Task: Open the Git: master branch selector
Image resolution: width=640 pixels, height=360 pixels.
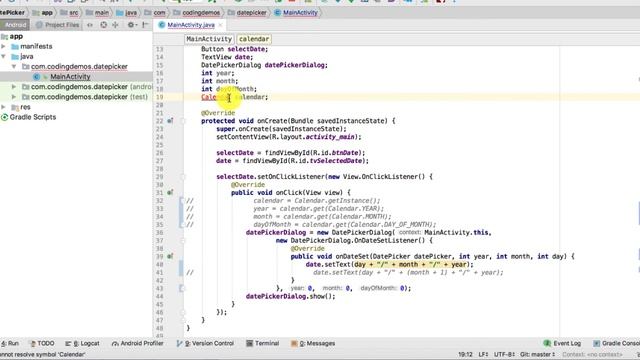Action: tap(538, 354)
